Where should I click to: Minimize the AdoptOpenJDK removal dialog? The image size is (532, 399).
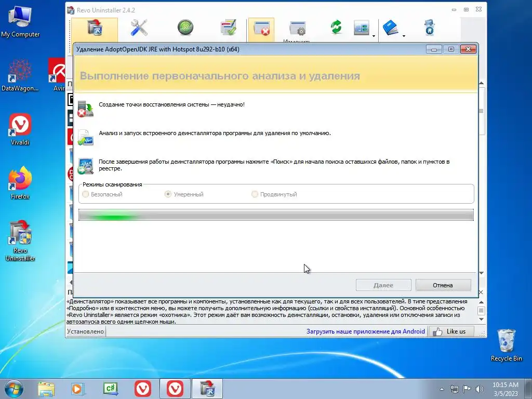coord(434,49)
